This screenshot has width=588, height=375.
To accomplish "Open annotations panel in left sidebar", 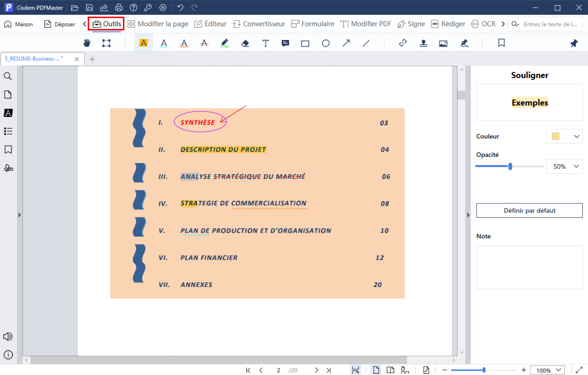I will (x=8, y=113).
